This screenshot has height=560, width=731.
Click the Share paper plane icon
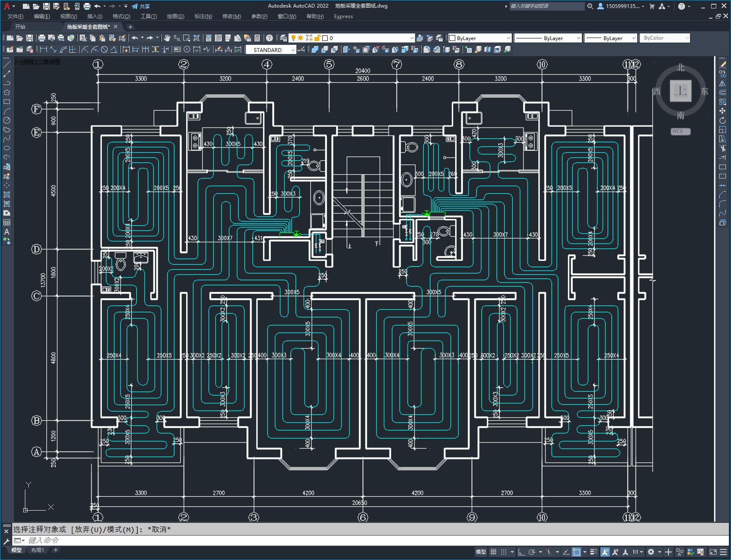[x=135, y=6]
